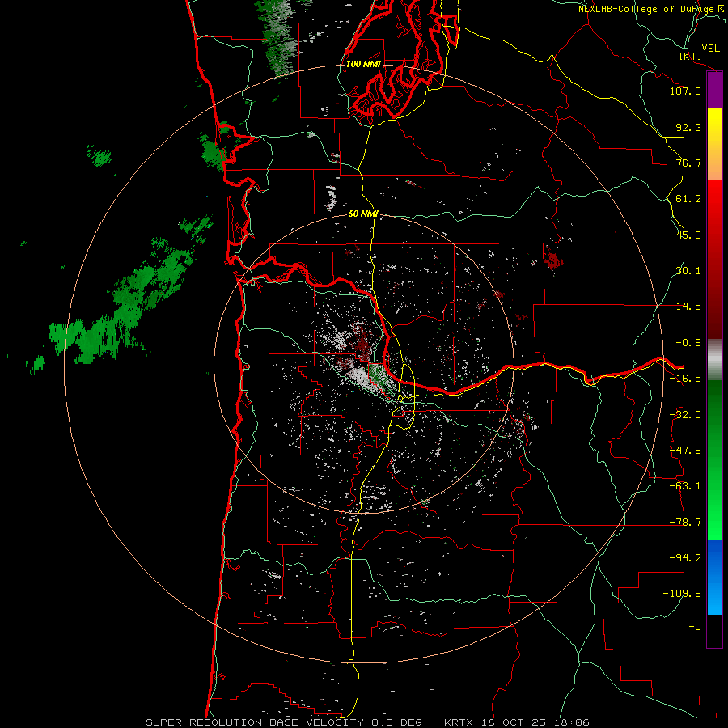This screenshot has width=728, height=728.
Task: Click the -109.8 velocity scale value
Action: (682, 594)
